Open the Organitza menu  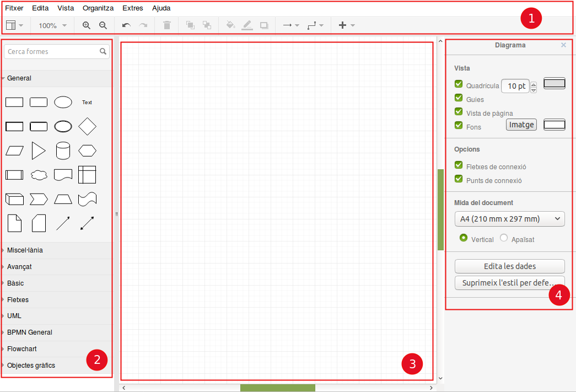[x=98, y=8]
